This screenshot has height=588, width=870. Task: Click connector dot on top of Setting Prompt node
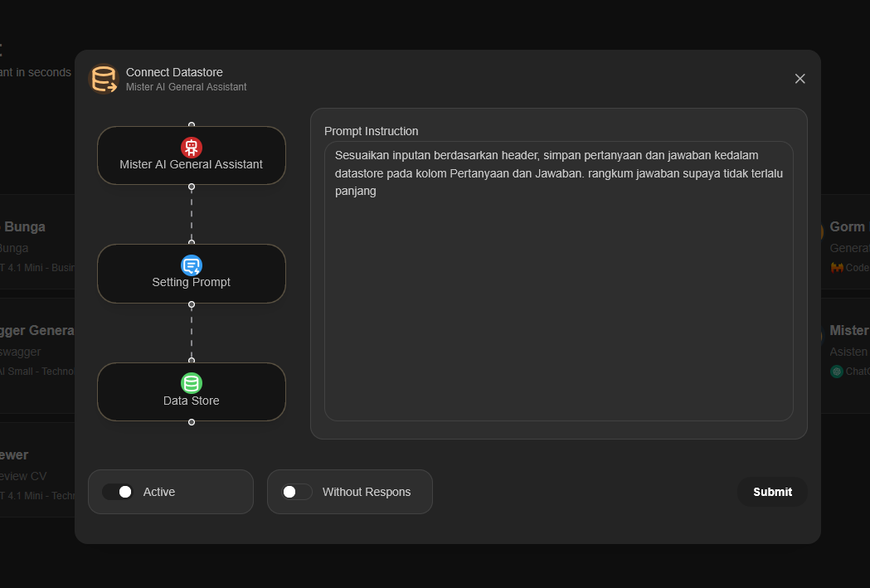point(192,243)
